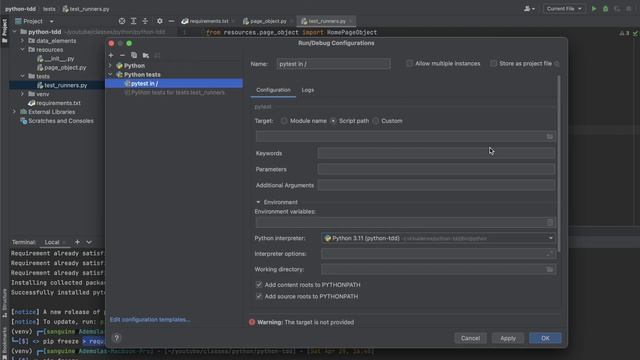Confirm dialog with OK button
The width and height of the screenshot is (640, 360).
point(545,338)
